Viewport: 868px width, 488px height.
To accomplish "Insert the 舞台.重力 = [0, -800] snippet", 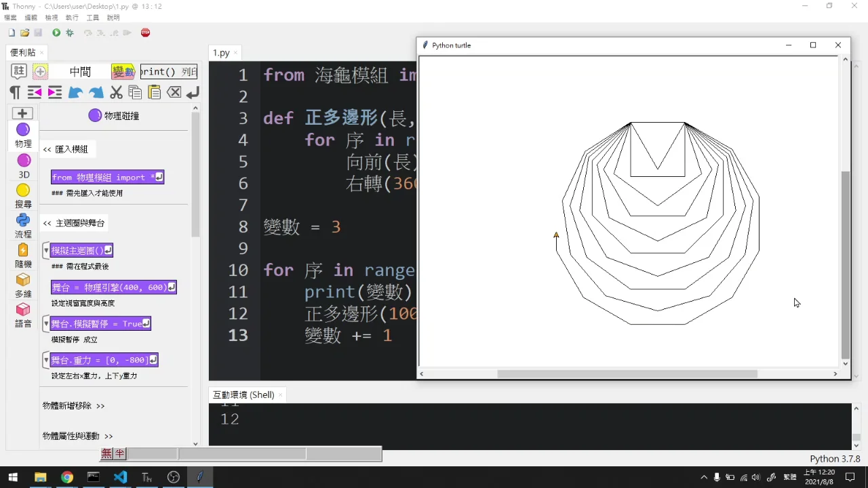I will click(104, 360).
